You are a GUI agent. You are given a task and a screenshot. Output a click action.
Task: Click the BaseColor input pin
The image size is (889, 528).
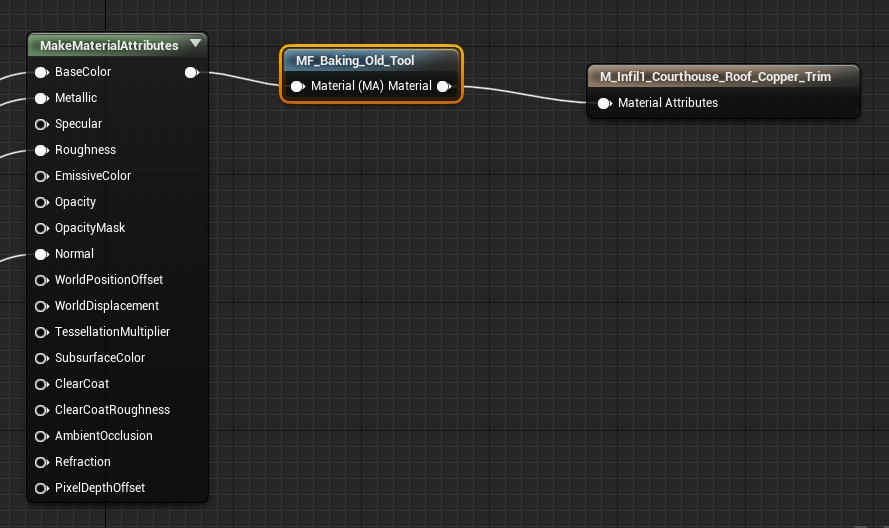[41, 72]
